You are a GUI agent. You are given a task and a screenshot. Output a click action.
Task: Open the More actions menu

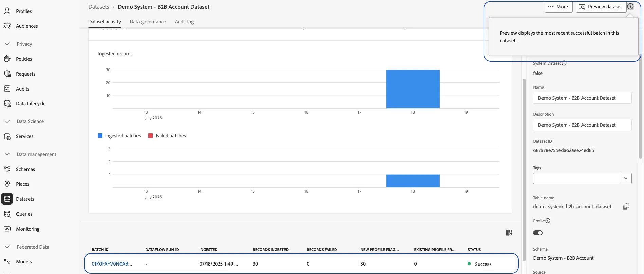[558, 7]
